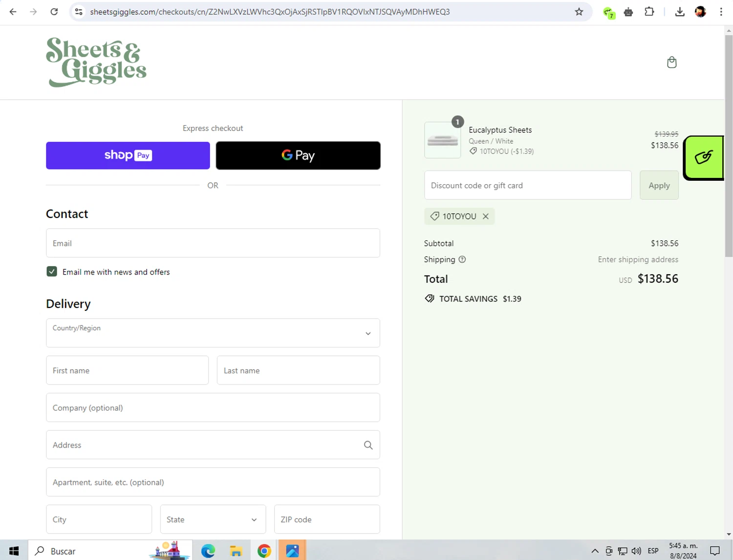Click the robot extension icon in toolbar
The height and width of the screenshot is (560, 733).
tap(628, 12)
